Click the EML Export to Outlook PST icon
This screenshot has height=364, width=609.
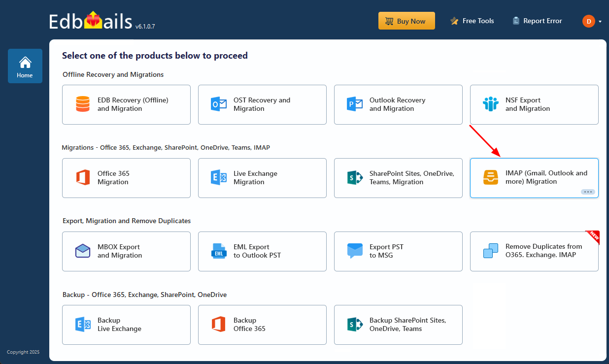coord(218,251)
